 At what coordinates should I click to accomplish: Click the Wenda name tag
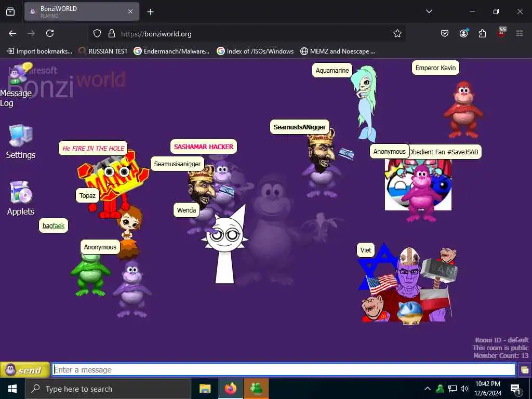coord(187,210)
